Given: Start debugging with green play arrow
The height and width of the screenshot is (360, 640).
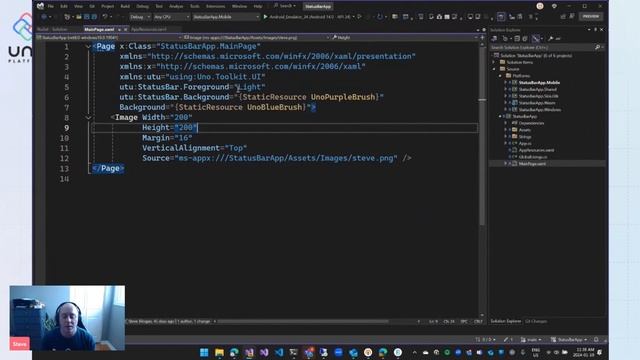Looking at the screenshot, I should click(265, 17).
